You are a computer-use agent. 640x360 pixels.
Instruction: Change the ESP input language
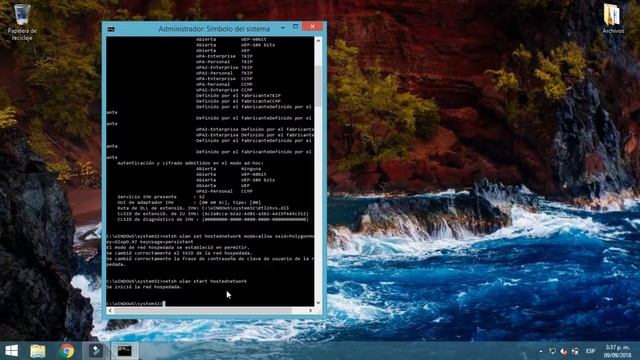coord(591,351)
